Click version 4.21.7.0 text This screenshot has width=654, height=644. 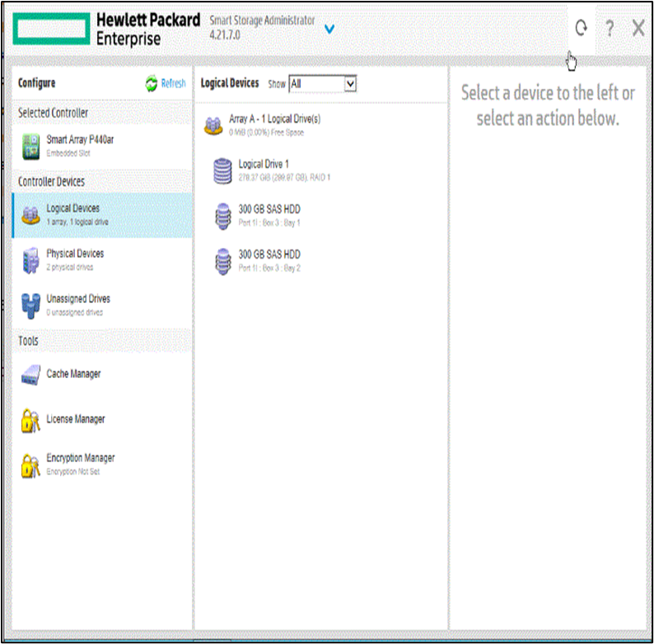pyautogui.click(x=225, y=35)
